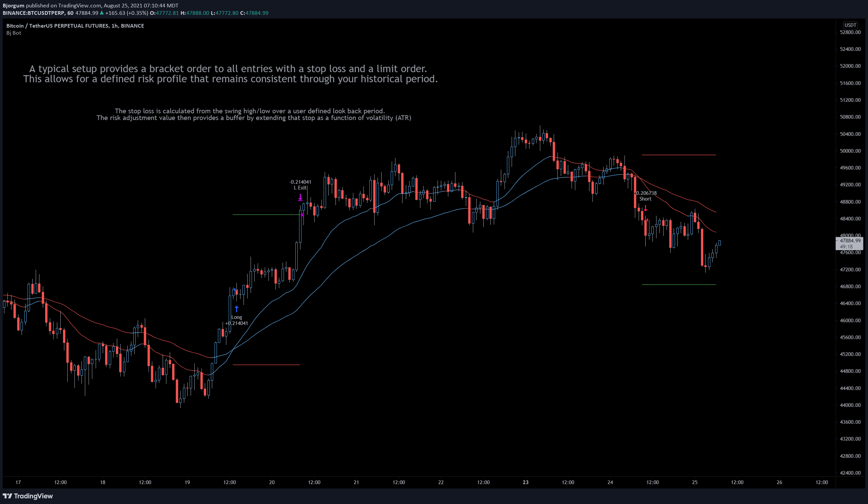Click the date label 26 on time axis

779,482
